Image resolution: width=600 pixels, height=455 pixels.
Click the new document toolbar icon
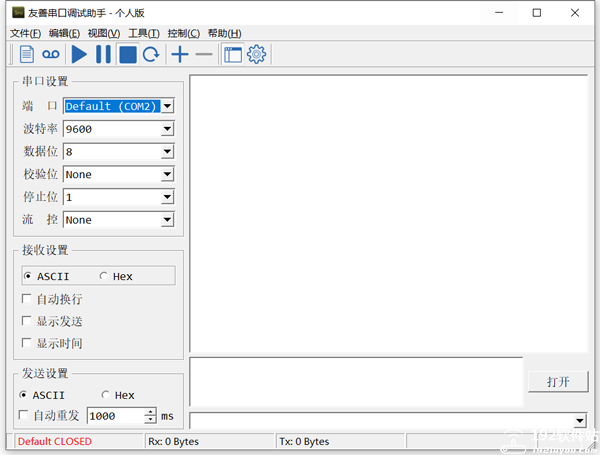click(x=26, y=55)
